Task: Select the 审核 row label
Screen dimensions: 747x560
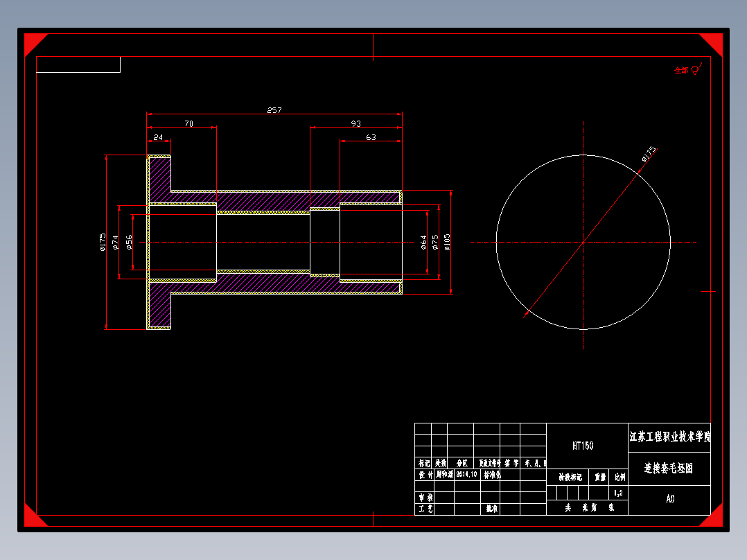Action: click(425, 498)
